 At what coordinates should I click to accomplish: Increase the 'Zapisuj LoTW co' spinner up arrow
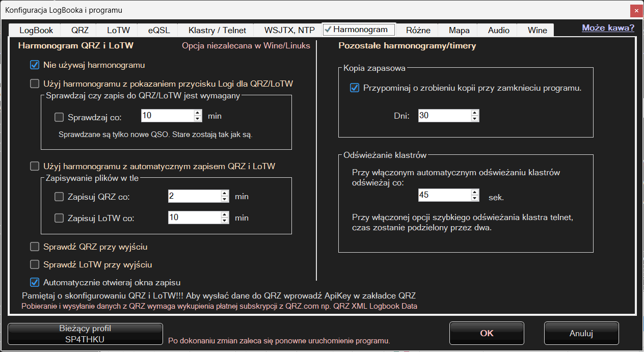click(x=225, y=215)
